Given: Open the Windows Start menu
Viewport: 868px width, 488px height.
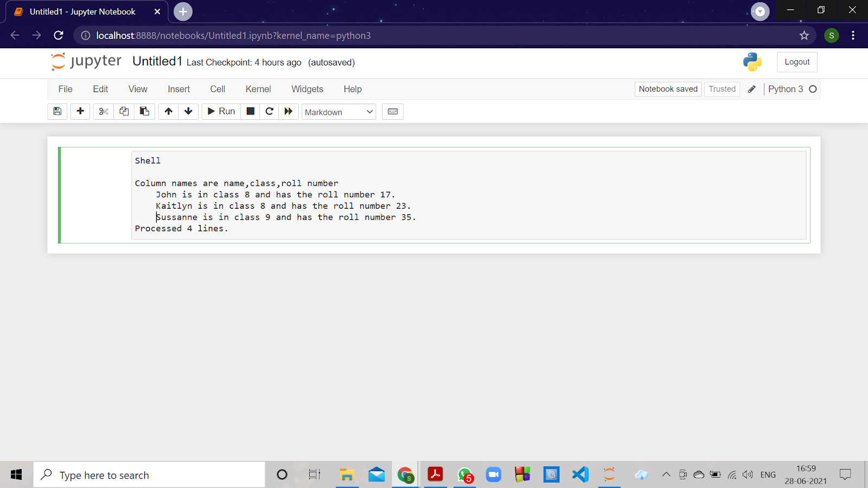Looking at the screenshot, I should 16,475.
